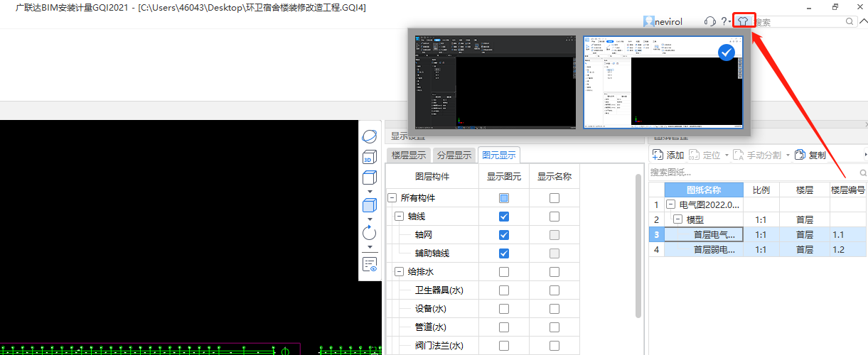The height and width of the screenshot is (355, 868).
Task: Select the 首层电气... drawing row
Action: point(758,234)
